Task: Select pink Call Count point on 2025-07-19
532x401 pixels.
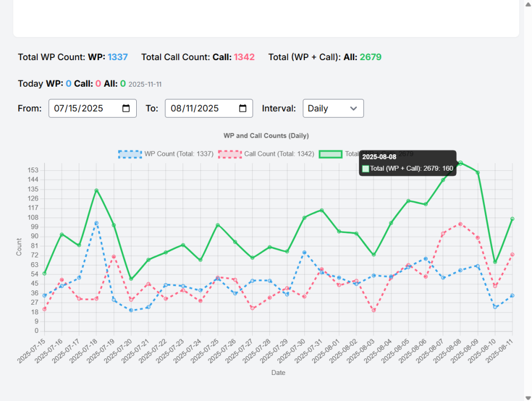Action: [114, 256]
